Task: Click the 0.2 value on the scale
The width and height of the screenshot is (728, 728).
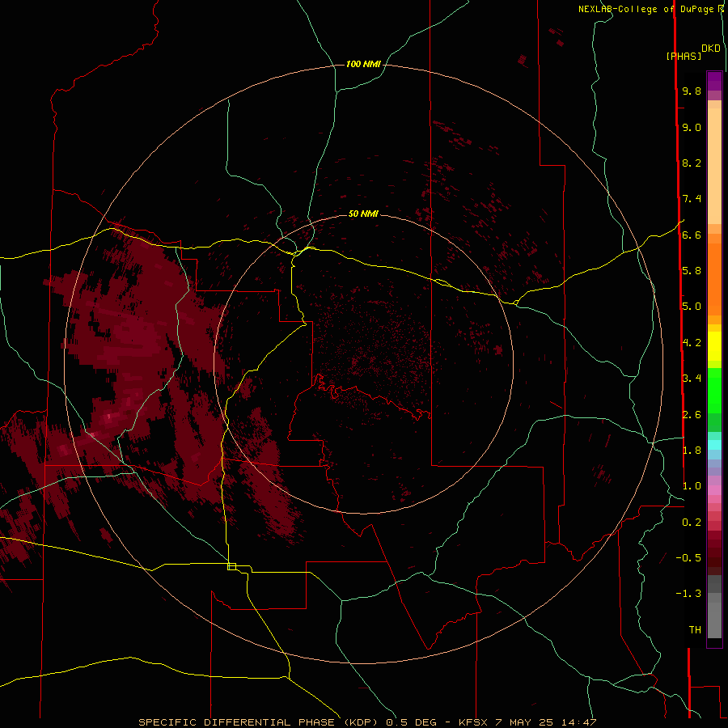Action: (692, 523)
